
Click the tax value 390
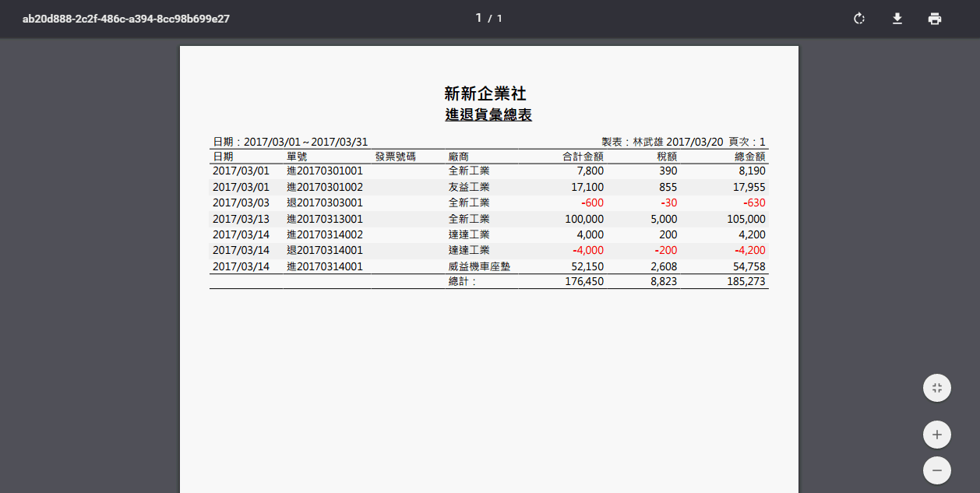point(668,171)
